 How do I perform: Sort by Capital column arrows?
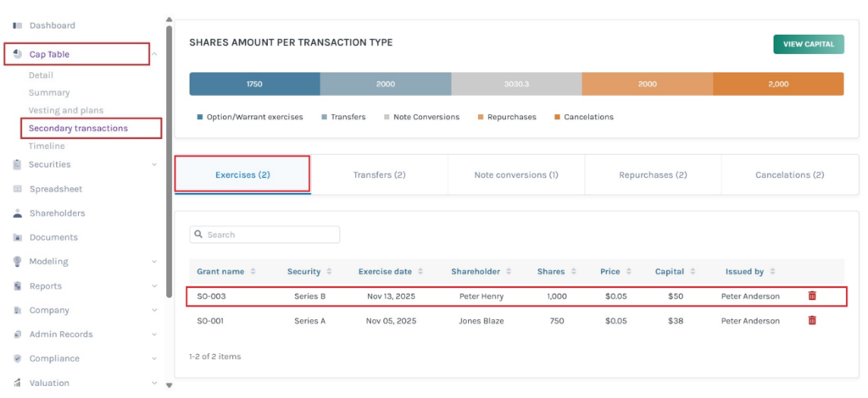tap(693, 272)
